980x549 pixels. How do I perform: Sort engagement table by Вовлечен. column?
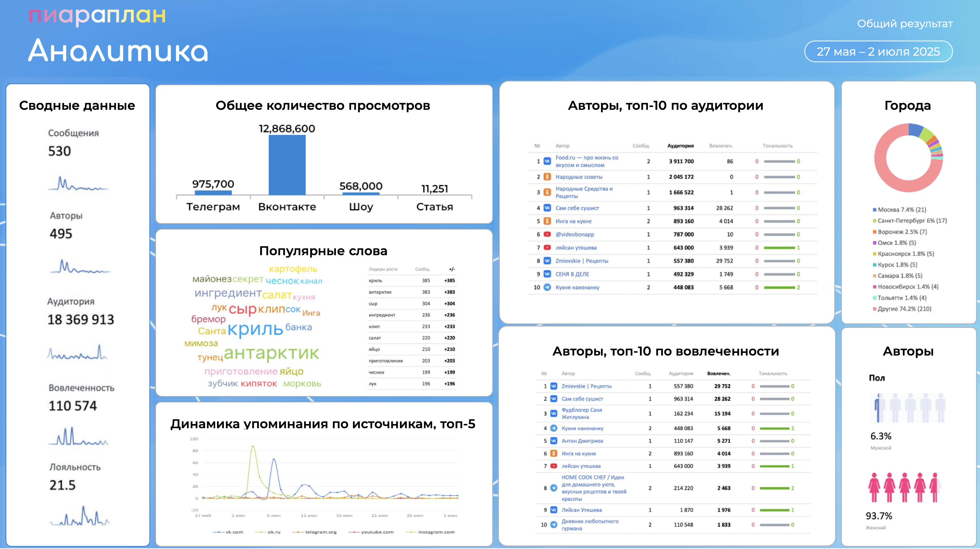pyautogui.click(x=718, y=374)
